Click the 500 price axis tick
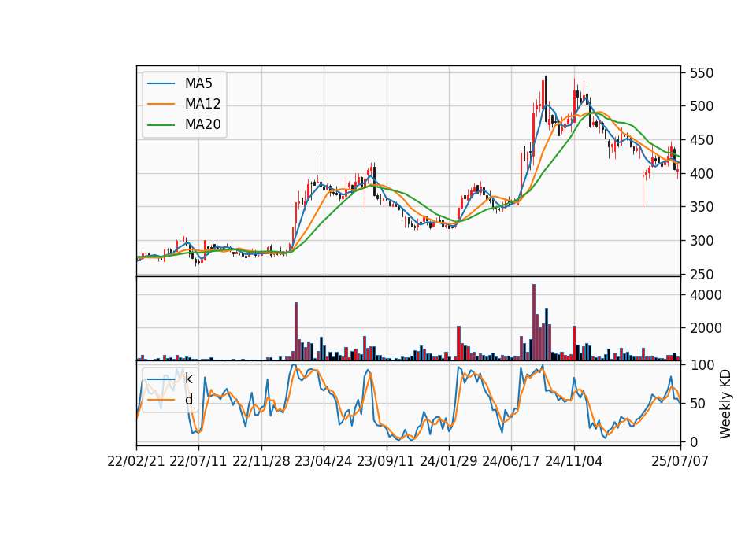The width and height of the screenshot is (756, 543). pos(701,106)
